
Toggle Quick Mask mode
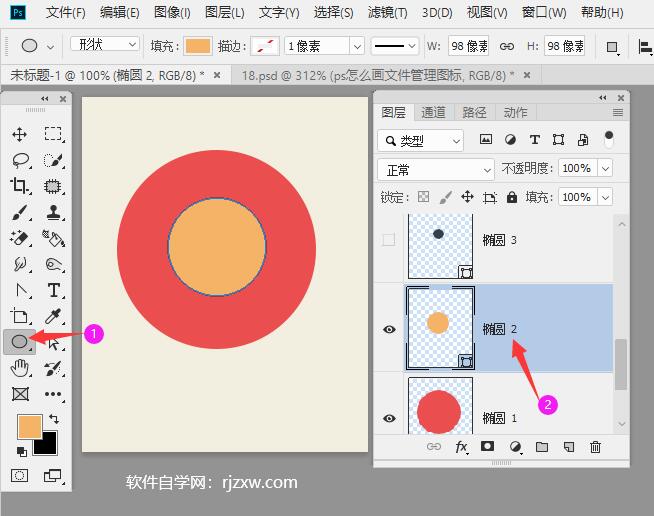(x=20, y=476)
